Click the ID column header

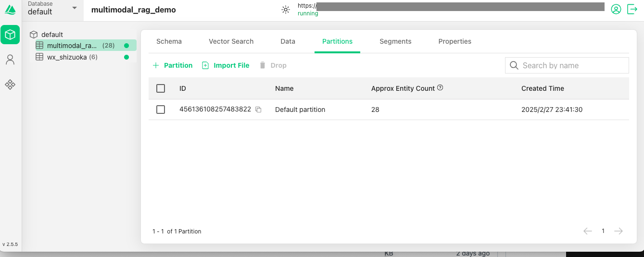point(183,88)
